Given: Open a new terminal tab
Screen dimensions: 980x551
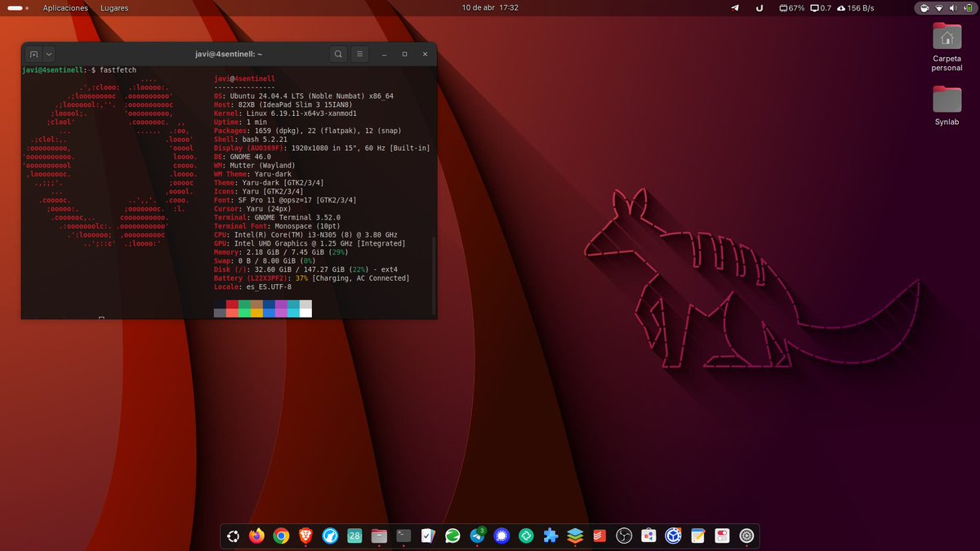Looking at the screenshot, I should tap(33, 54).
